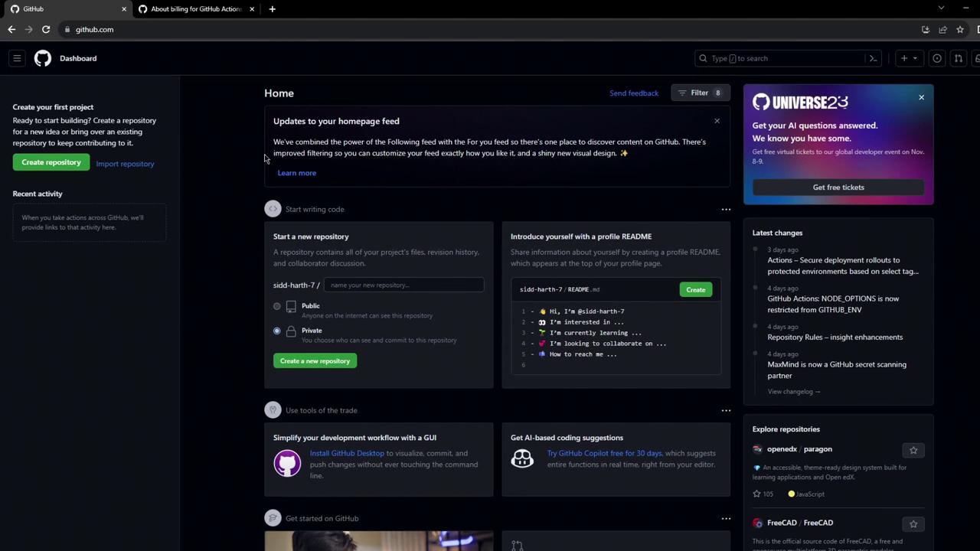Switch to the GitHub browser tab
Viewport: 980px width, 551px height.
tap(67, 9)
